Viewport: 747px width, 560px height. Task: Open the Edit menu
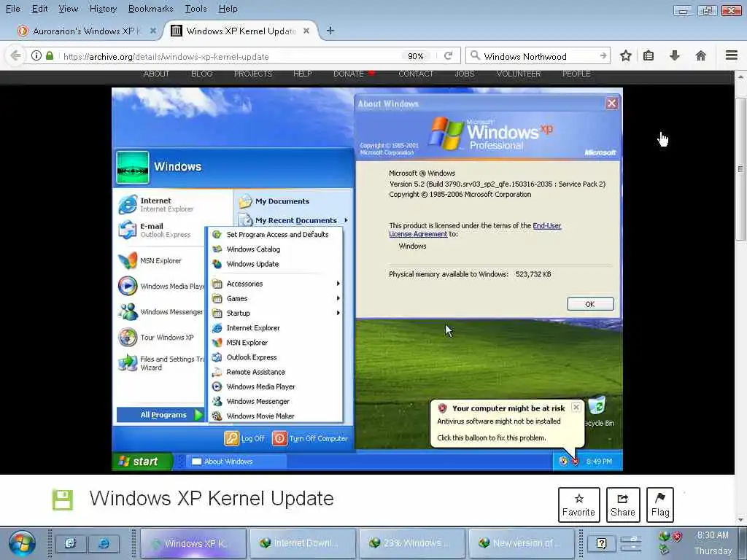coord(39,9)
